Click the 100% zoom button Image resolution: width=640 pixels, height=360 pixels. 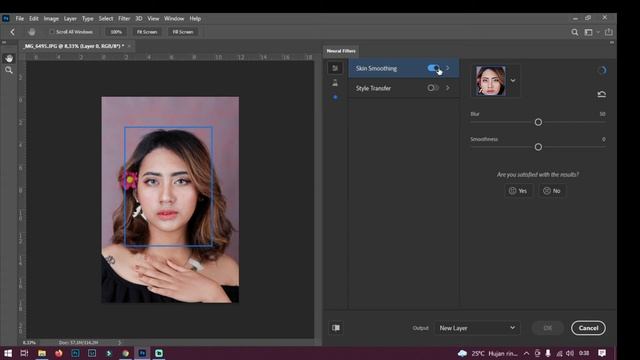(116, 32)
